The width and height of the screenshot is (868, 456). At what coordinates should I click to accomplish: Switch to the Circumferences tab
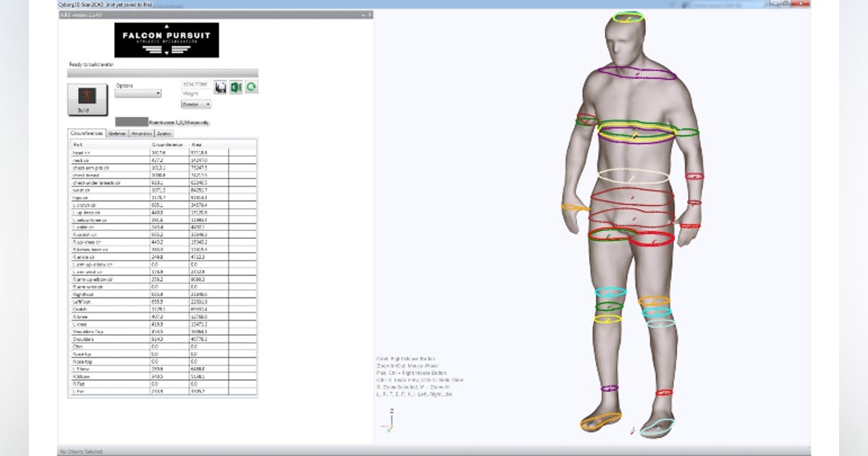[x=86, y=133]
